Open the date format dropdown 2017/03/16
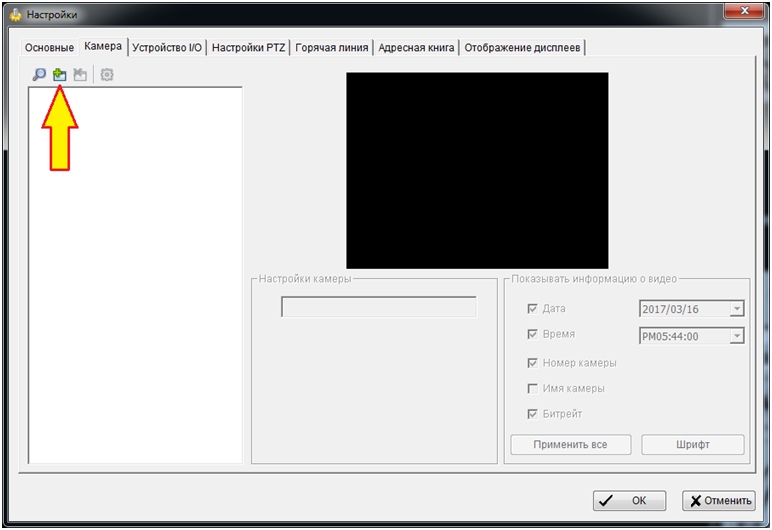 click(x=737, y=310)
